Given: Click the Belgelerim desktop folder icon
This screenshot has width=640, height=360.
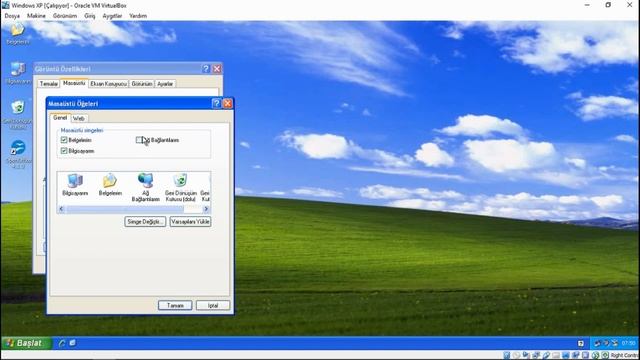Looking at the screenshot, I should [18, 29].
